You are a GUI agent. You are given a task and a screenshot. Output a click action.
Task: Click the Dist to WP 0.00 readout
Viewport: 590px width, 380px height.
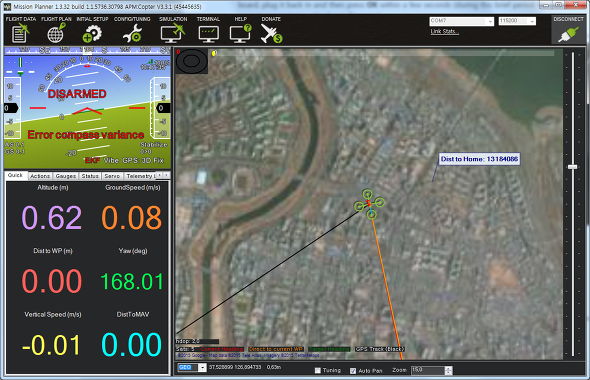52,281
